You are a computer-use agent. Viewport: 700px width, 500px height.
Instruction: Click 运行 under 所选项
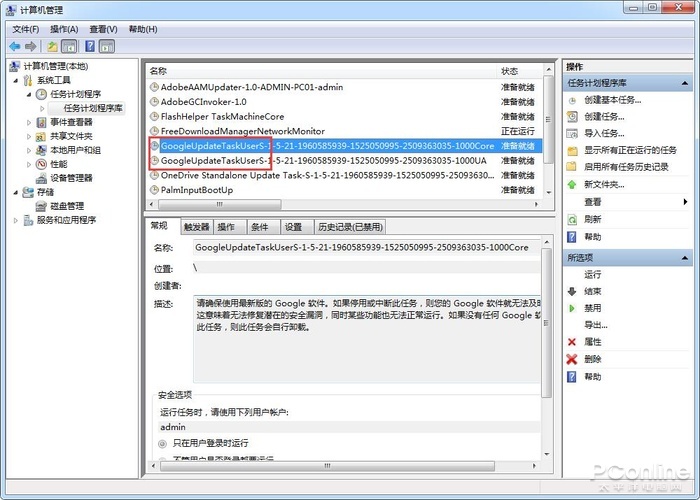(x=592, y=275)
